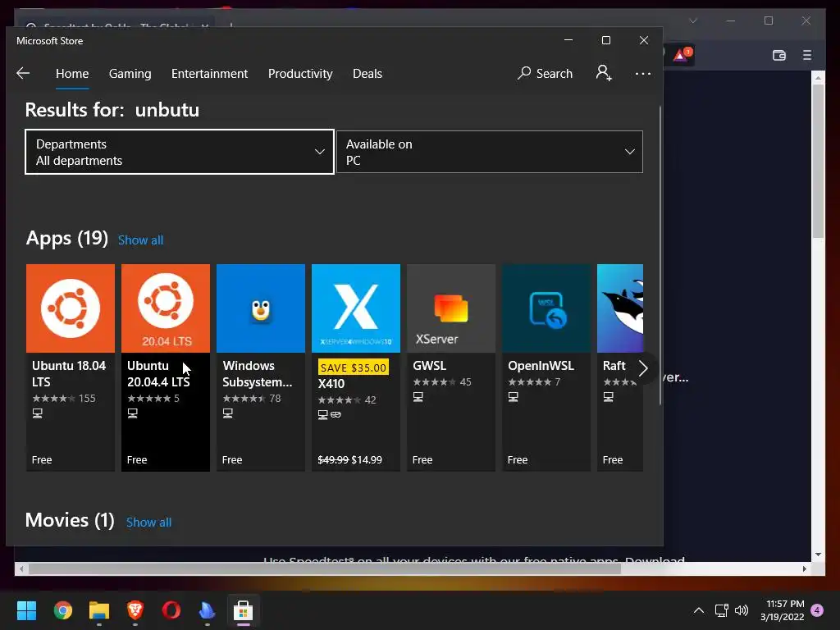Open the Microsoft Store Search

click(545, 73)
